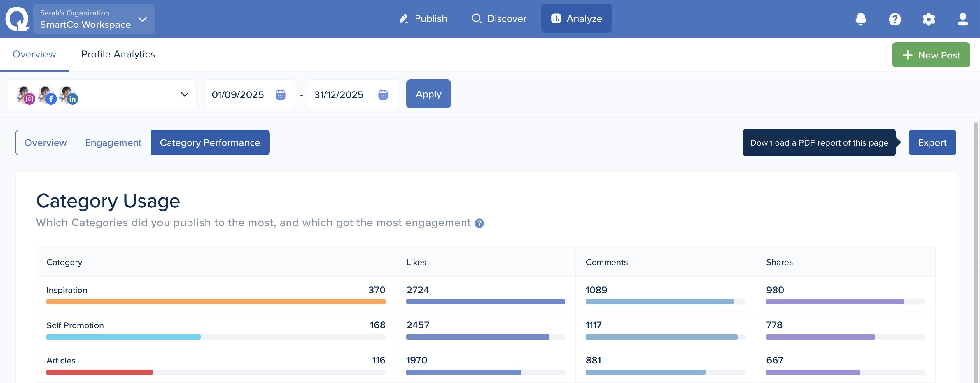
Task: Open the start date calendar icon
Action: (280, 94)
